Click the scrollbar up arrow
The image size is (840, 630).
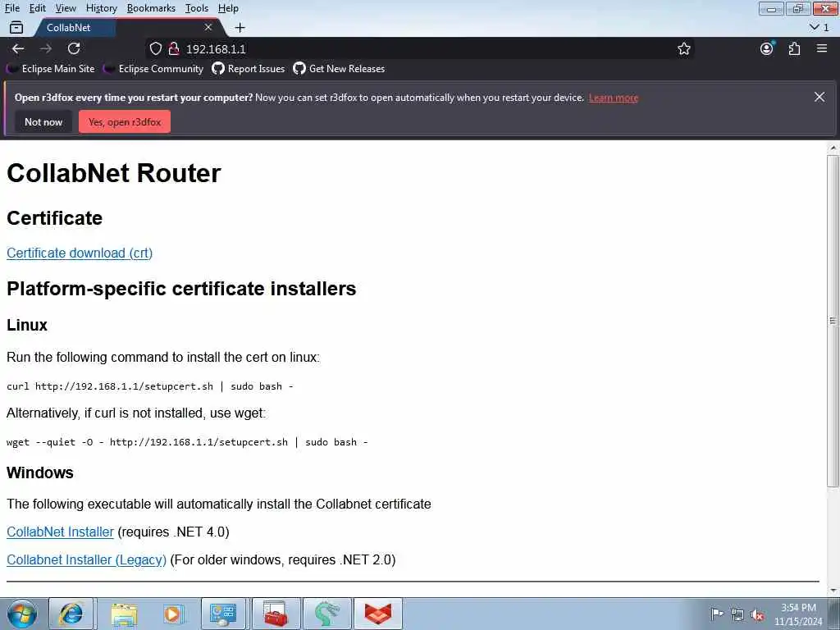[x=833, y=148]
